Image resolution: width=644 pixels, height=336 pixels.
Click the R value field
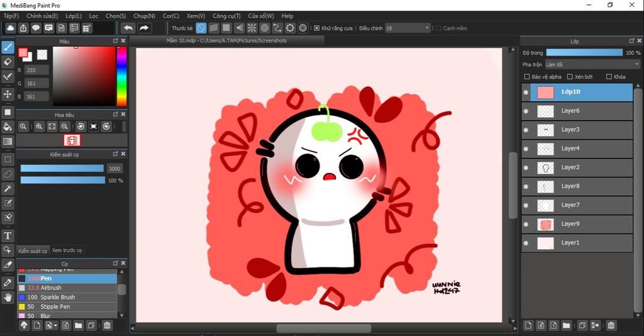coord(36,70)
